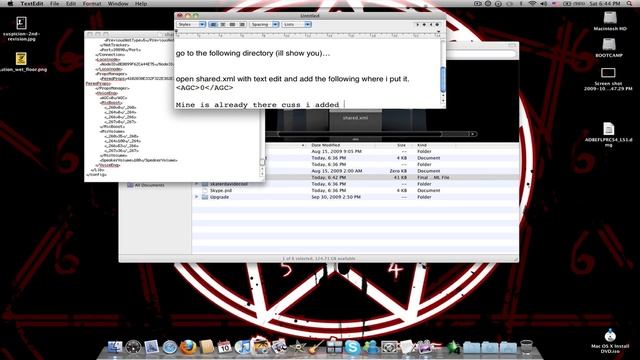640x360 pixels.
Task: Open Spaces icon in the Dock
Action: (334, 347)
